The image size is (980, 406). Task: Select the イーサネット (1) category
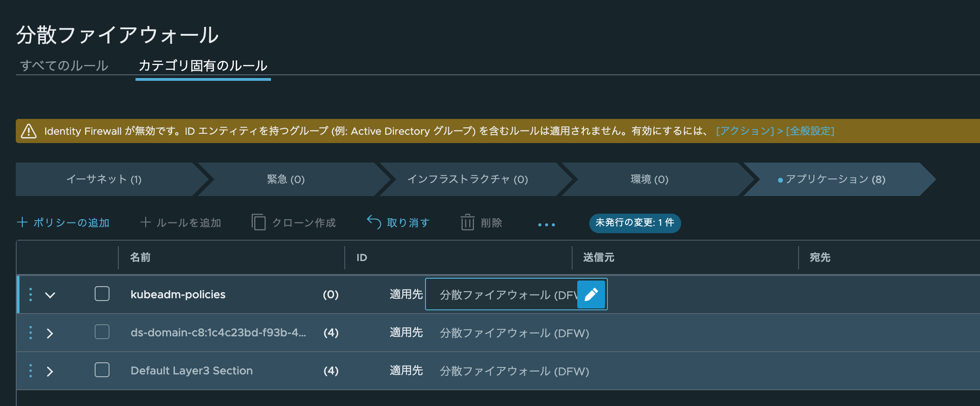(x=104, y=179)
